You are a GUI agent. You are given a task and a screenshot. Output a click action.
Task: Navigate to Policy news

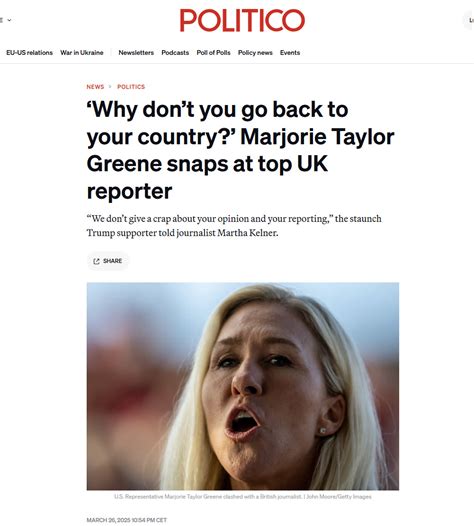[255, 53]
